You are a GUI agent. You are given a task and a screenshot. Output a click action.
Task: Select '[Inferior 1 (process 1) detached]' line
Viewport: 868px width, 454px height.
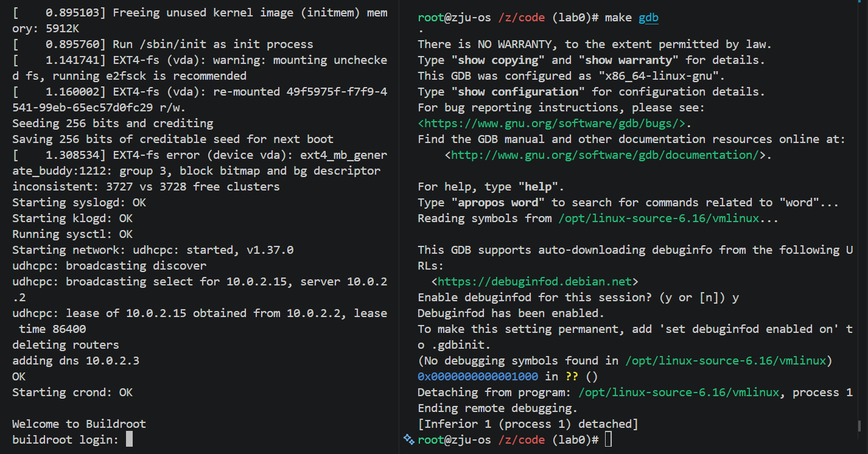[x=528, y=424]
